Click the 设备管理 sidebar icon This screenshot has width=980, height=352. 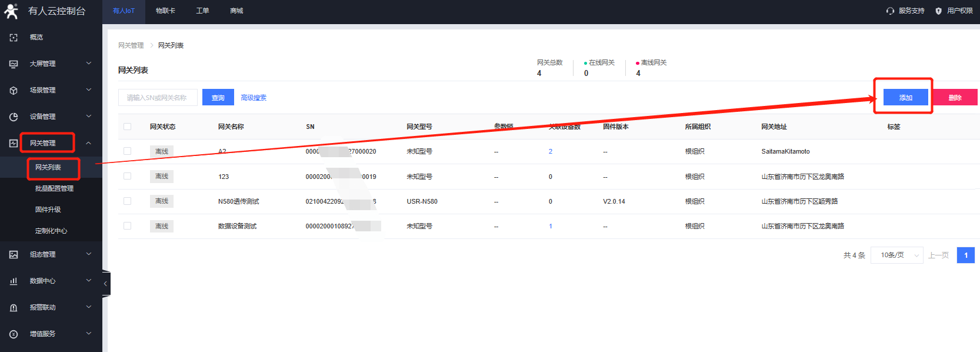tap(14, 117)
